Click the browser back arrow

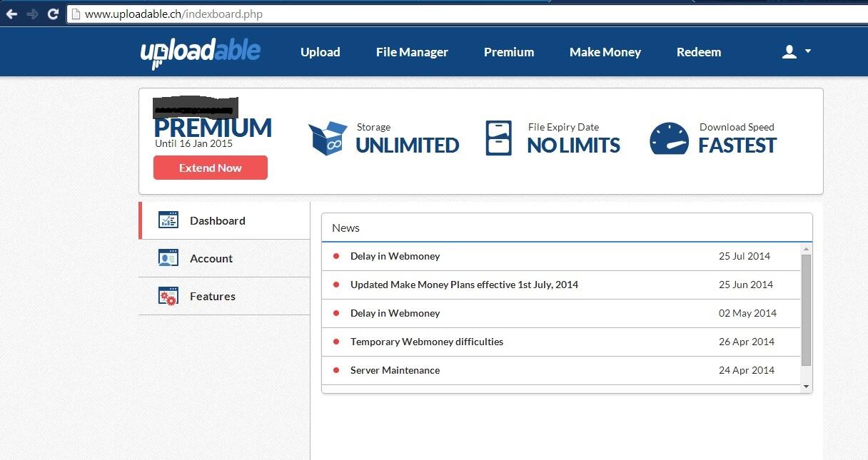click(11, 14)
